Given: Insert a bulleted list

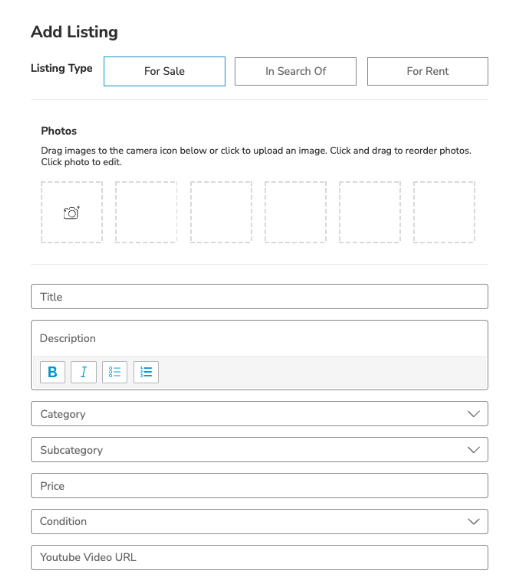Looking at the screenshot, I should pos(115,372).
